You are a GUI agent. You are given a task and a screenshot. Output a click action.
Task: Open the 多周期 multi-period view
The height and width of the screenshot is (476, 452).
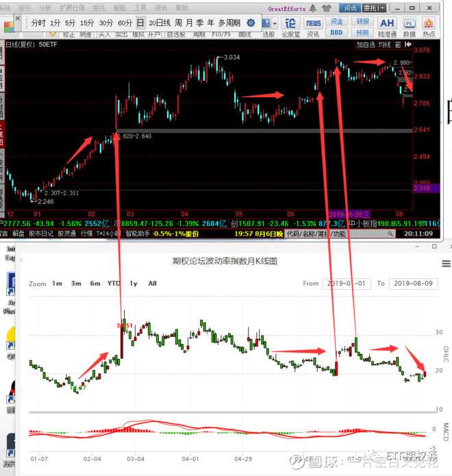point(229,23)
